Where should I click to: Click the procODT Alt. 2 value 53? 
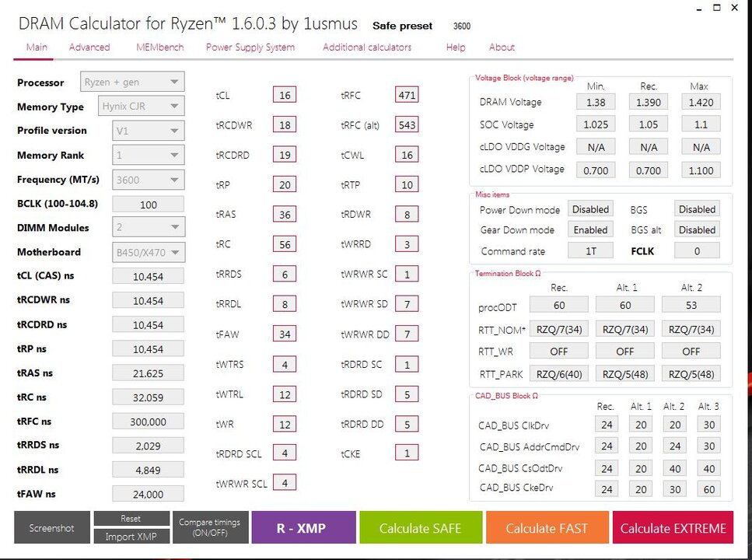pyautogui.click(x=691, y=305)
